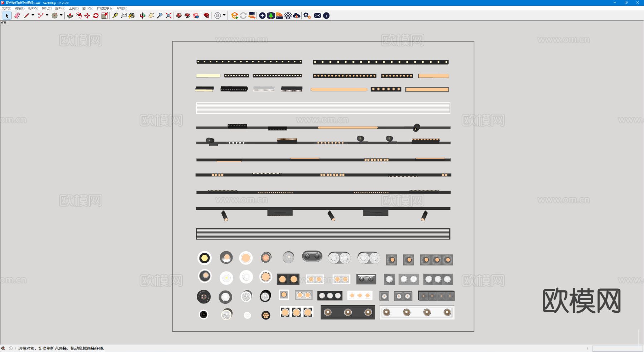Start Enscape rendering
644x352 pixels.
tap(235, 16)
